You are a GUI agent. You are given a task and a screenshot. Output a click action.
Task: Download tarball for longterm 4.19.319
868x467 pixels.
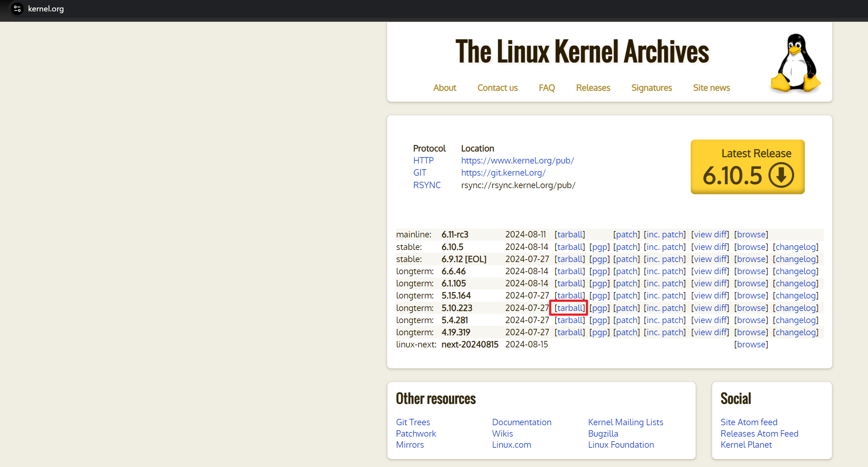[570, 332]
